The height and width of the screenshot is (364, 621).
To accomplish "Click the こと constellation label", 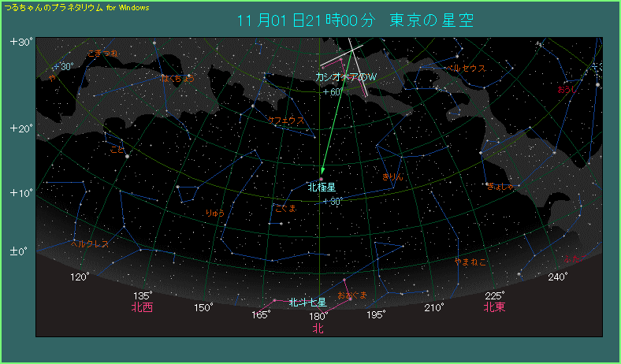I will (x=117, y=150).
